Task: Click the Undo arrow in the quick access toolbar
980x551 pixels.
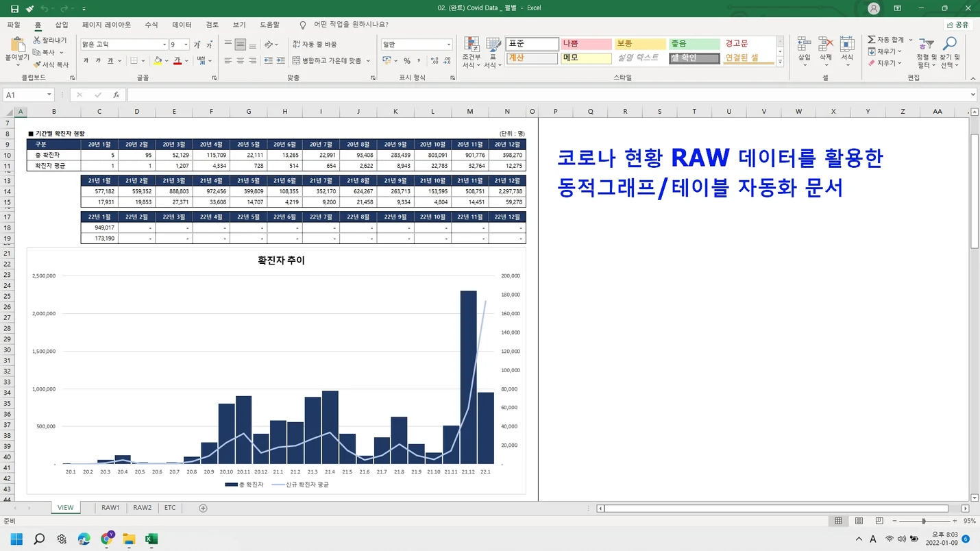Action: pyautogui.click(x=45, y=9)
